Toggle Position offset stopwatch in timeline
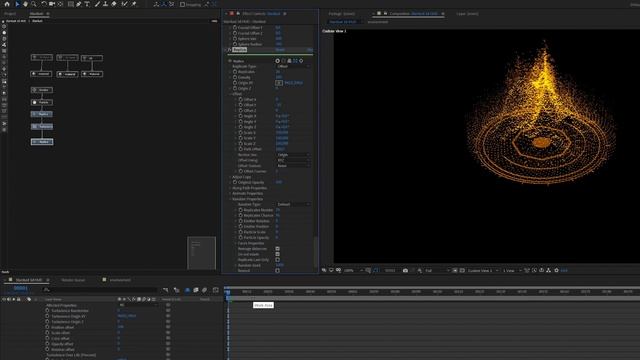640x360 pixels. pyautogui.click(x=47, y=327)
